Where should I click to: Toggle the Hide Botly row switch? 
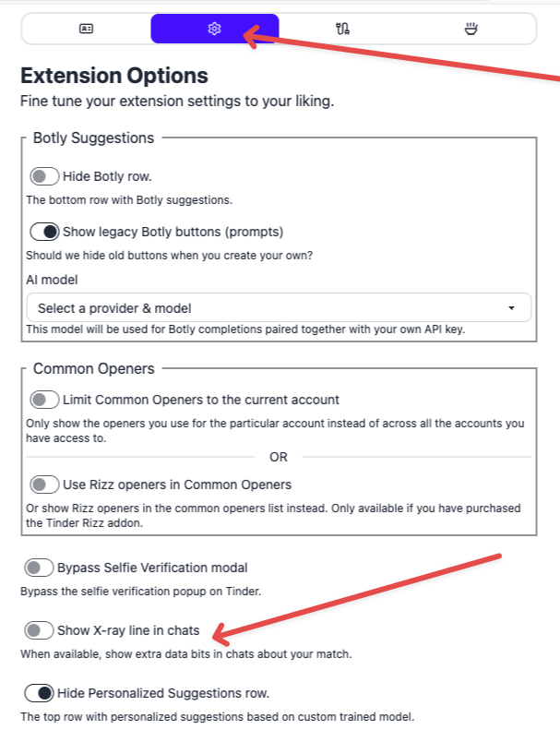pos(44,176)
